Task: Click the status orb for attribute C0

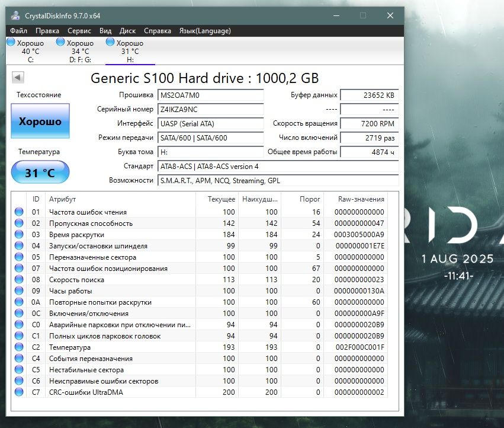Action: pyautogui.click(x=19, y=324)
